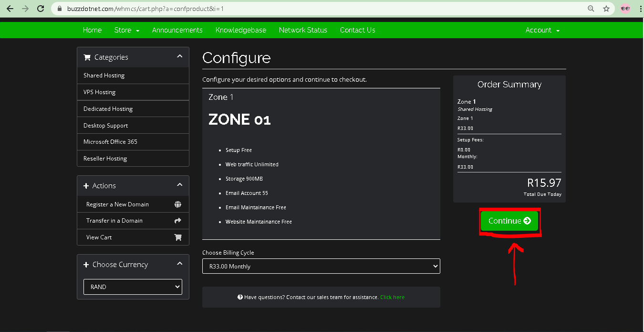Viewport: 644px width, 332px height.
Task: Open the RAND currency dropdown
Action: tap(133, 287)
